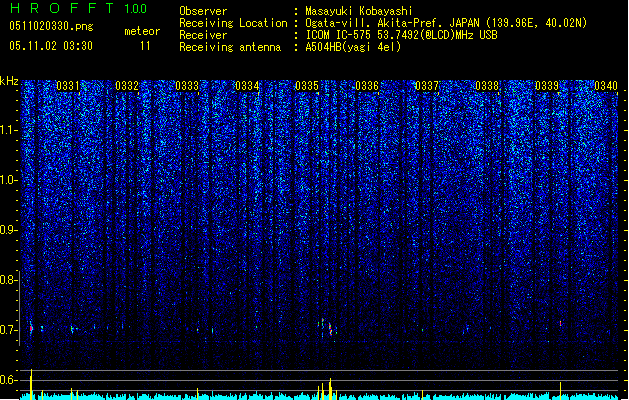629x400 pixels.
Task: Click the red meteor echo just before 0331
Action: pos(31,329)
